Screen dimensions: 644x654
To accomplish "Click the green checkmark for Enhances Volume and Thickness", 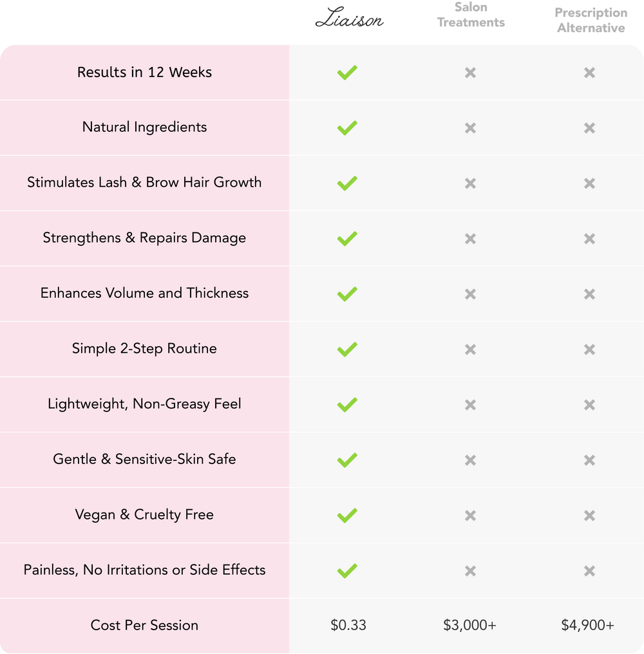I will (346, 294).
